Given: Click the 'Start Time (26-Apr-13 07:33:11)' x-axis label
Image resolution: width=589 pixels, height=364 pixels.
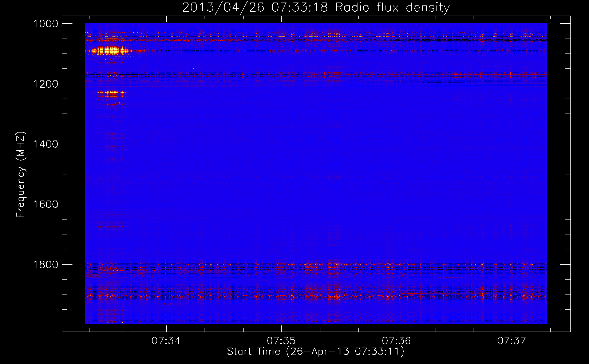Looking at the screenshot, I should point(316,352).
